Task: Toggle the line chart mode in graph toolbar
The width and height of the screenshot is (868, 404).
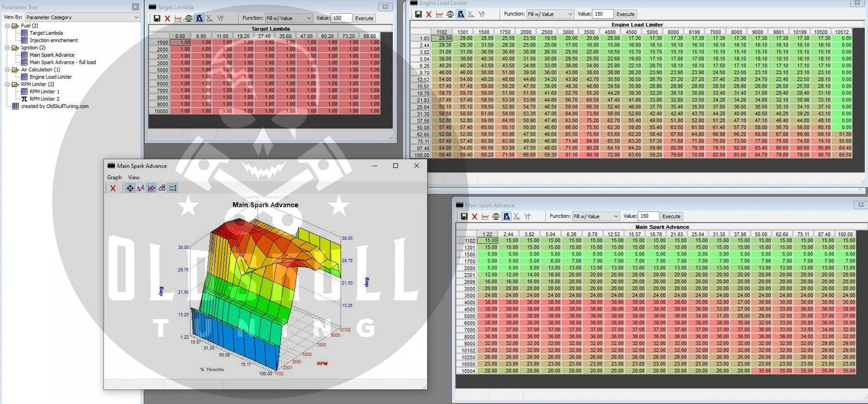Action: pos(141,188)
